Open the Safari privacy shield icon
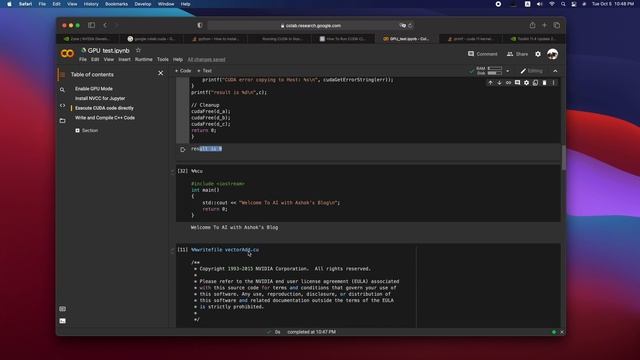 tap(200, 25)
